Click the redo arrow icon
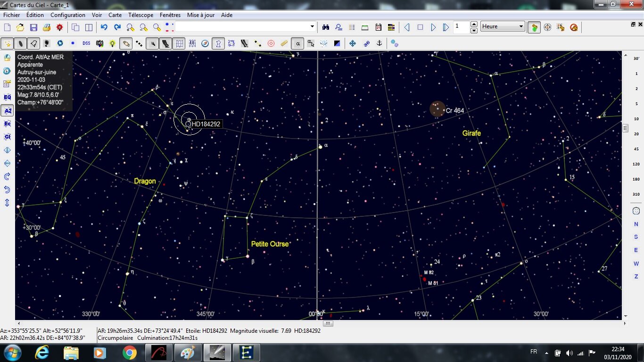This screenshot has height=362, width=644. [x=117, y=27]
